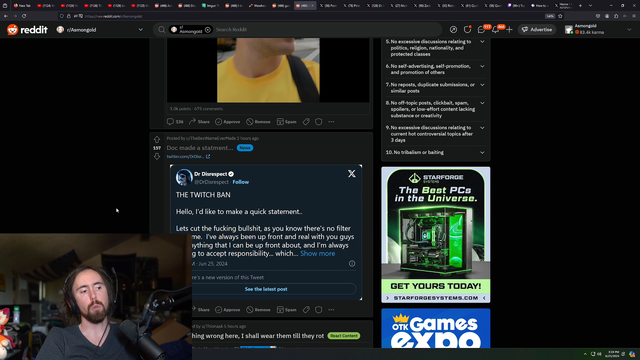Open the Starforge Systems PC ad
This screenshot has height=360, width=640.
pos(436,235)
